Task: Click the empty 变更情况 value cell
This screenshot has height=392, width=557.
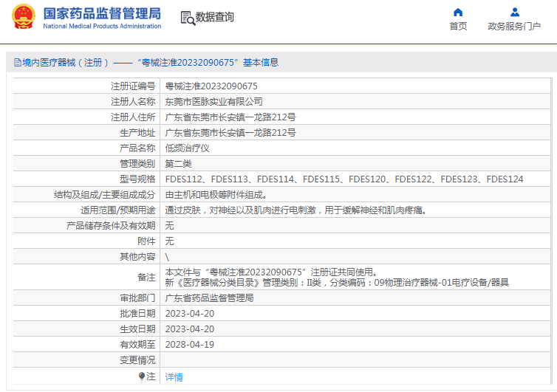Action: [355, 360]
